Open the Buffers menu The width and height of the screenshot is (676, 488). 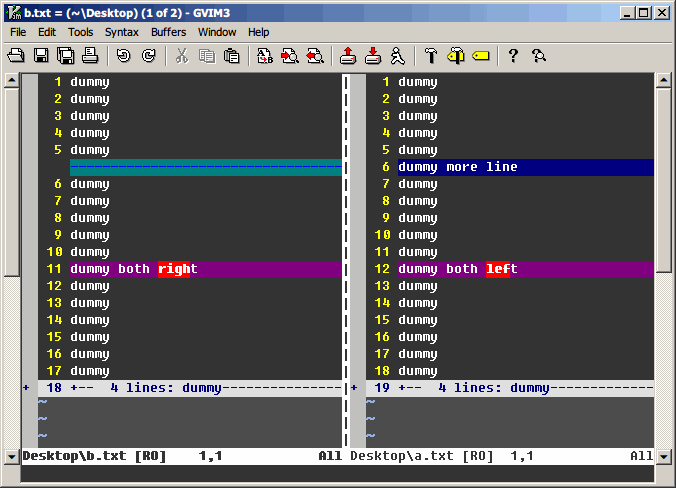click(168, 32)
